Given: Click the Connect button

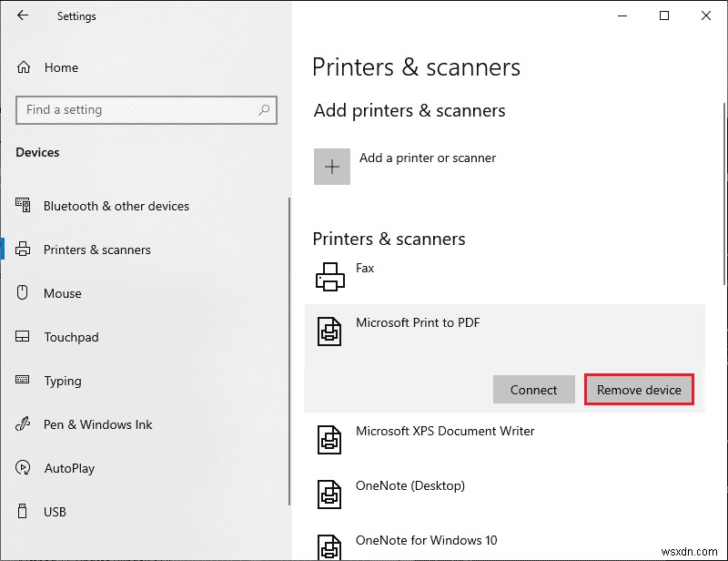Looking at the screenshot, I should [533, 390].
